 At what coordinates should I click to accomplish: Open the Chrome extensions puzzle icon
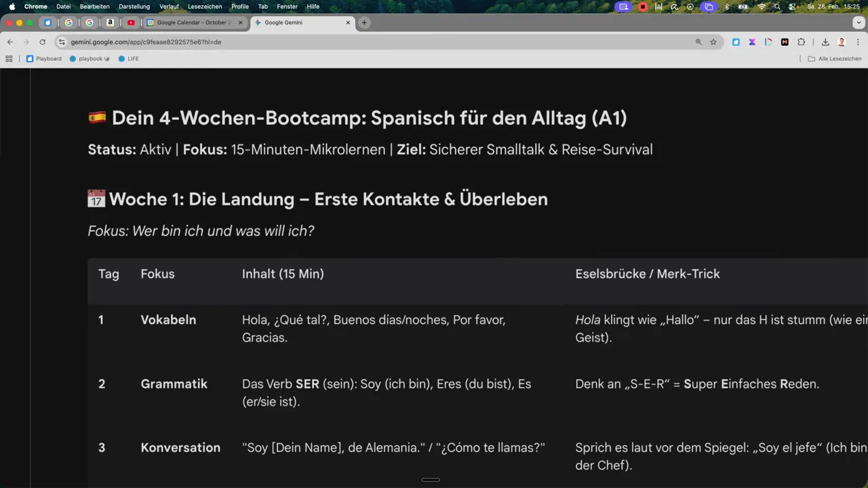[802, 42]
